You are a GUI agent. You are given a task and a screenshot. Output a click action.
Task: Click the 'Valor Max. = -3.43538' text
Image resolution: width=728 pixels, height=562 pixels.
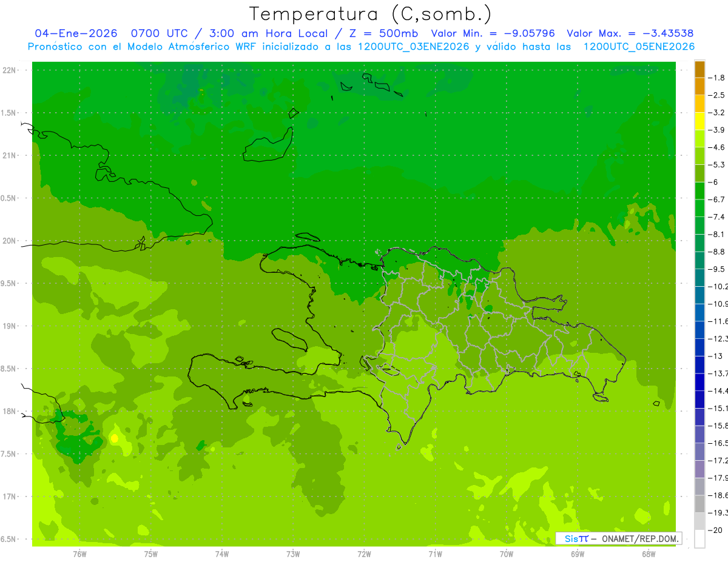pyautogui.click(x=630, y=33)
